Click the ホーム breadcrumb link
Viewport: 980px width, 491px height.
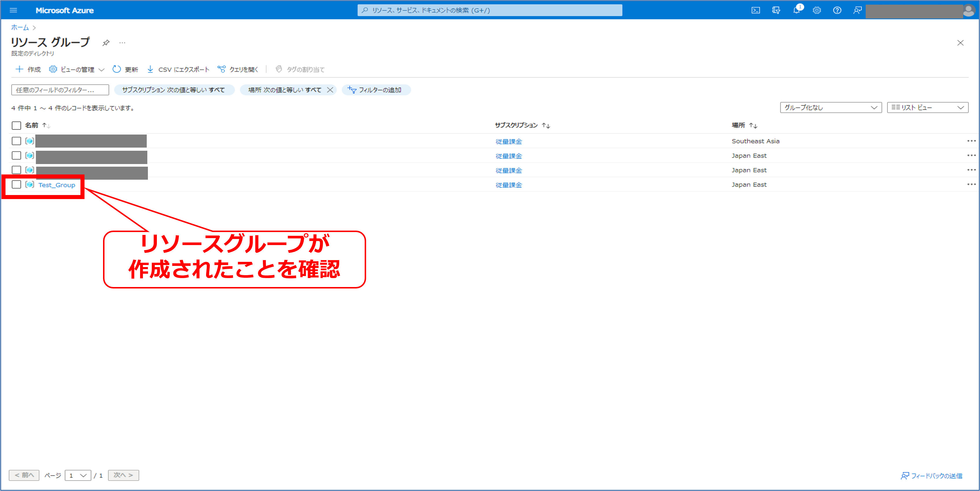point(20,27)
